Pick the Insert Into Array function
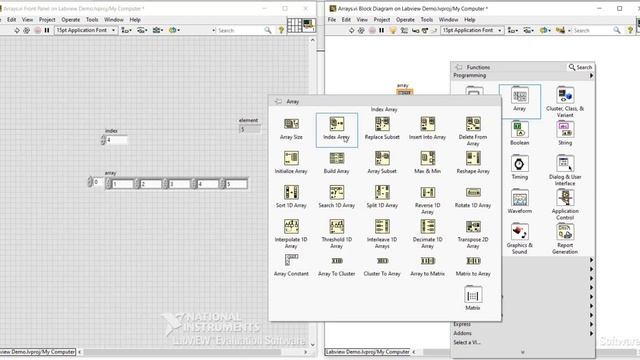The height and width of the screenshot is (360, 640). point(427,129)
